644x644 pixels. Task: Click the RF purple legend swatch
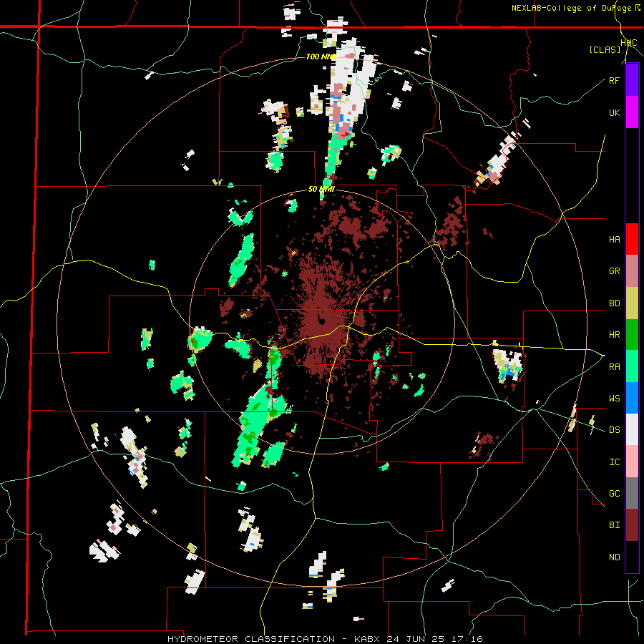pyautogui.click(x=632, y=80)
